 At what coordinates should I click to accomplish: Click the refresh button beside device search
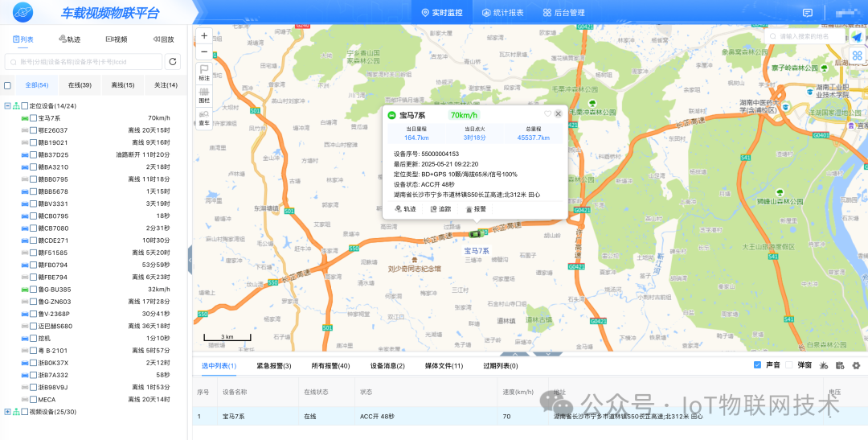pos(174,61)
